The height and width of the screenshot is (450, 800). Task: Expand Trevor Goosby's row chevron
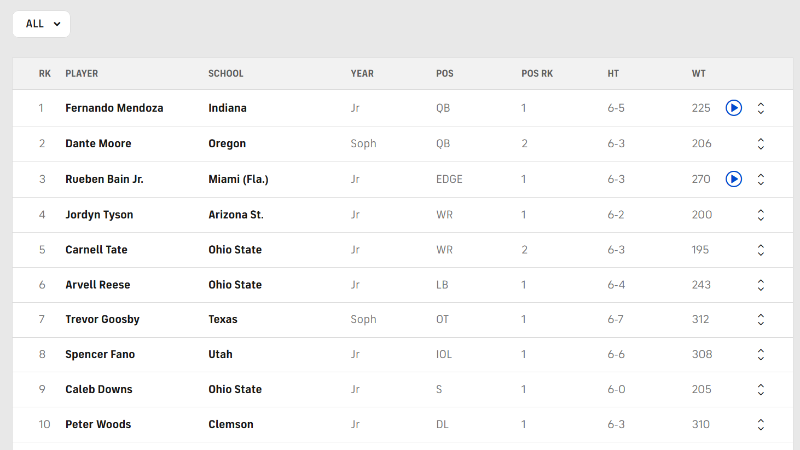click(x=761, y=320)
